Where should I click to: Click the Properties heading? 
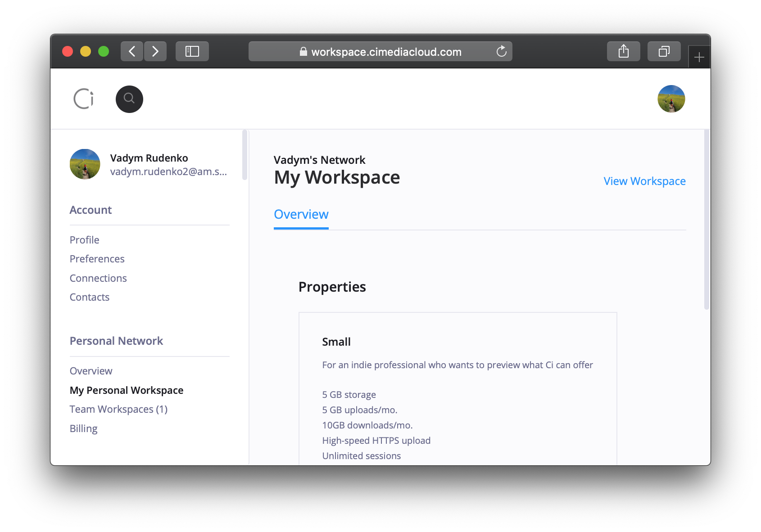coord(332,287)
